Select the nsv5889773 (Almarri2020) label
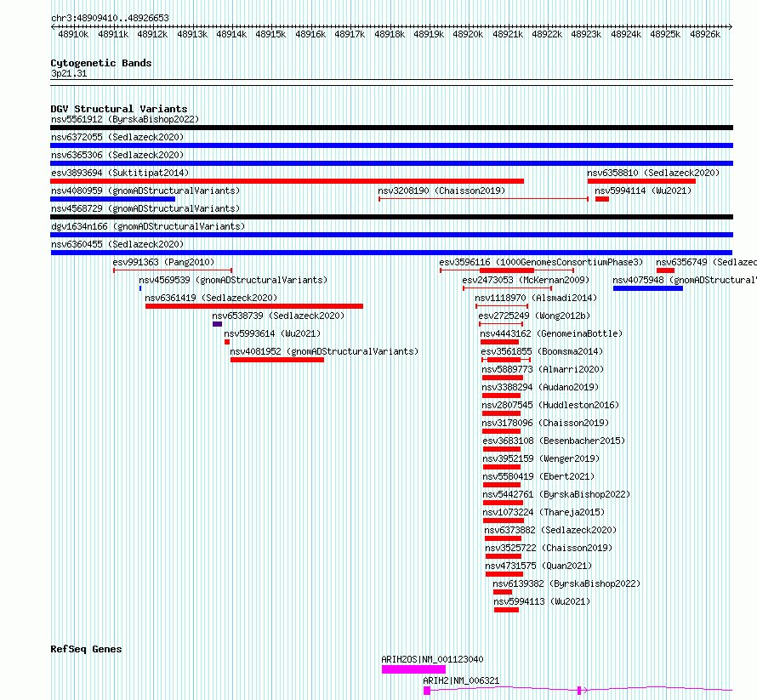 (543, 369)
